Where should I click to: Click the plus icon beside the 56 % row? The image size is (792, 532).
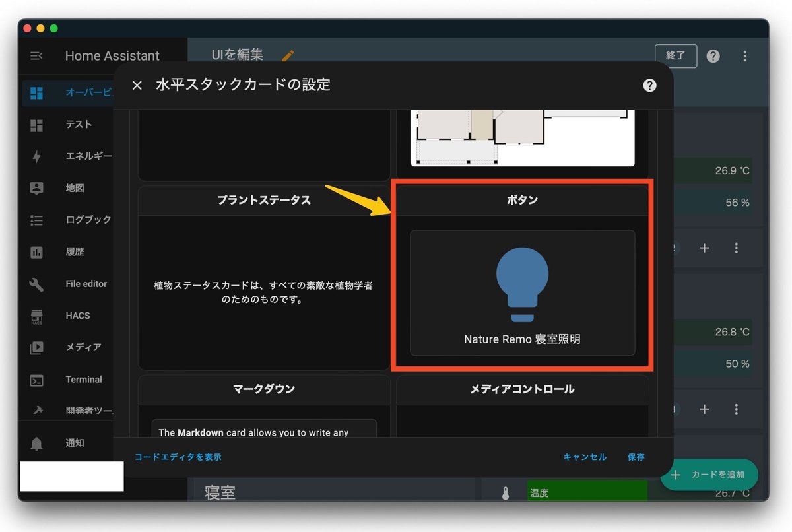coord(704,248)
